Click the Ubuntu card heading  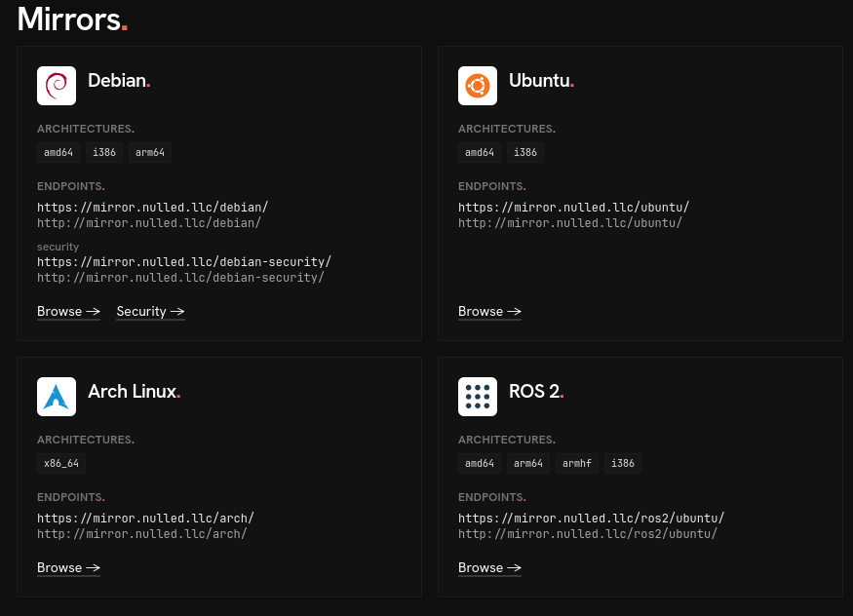542,81
